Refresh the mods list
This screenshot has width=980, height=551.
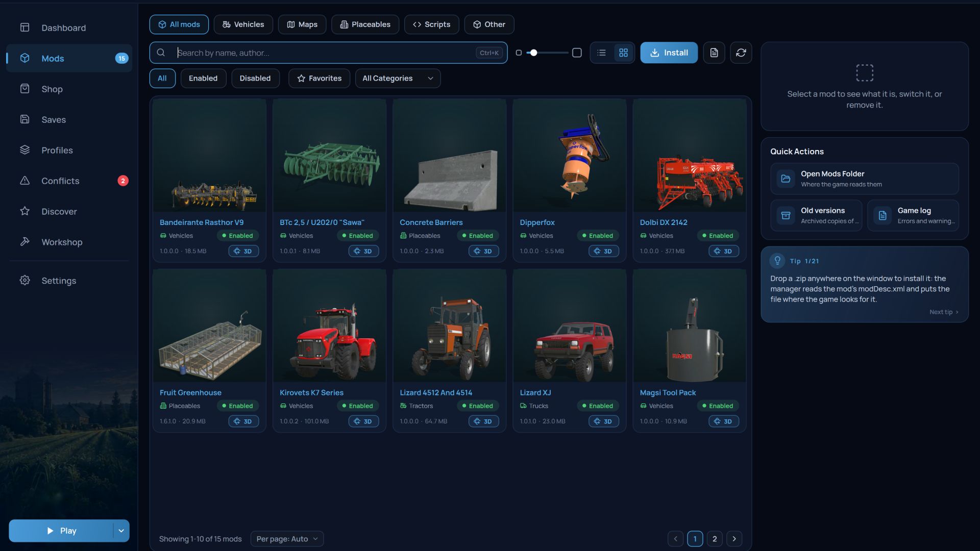(x=741, y=53)
